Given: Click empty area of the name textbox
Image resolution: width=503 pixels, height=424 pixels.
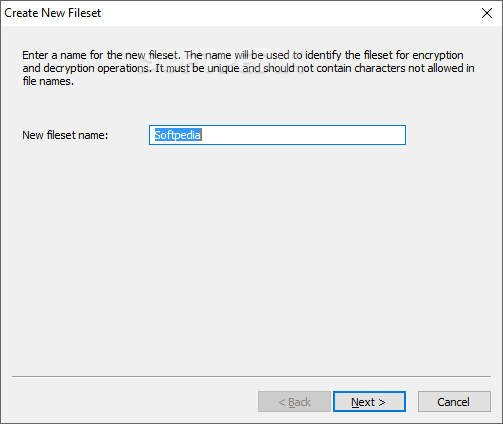Looking at the screenshot, I should click(x=303, y=135).
